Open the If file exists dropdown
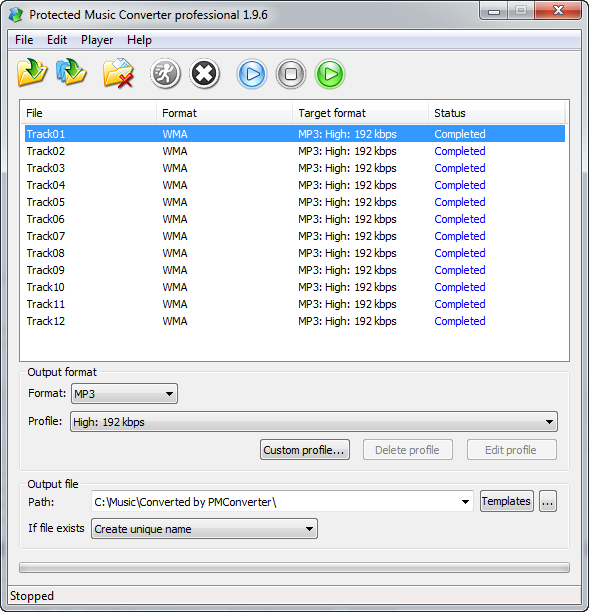This screenshot has height=612, width=589. pyautogui.click(x=204, y=529)
